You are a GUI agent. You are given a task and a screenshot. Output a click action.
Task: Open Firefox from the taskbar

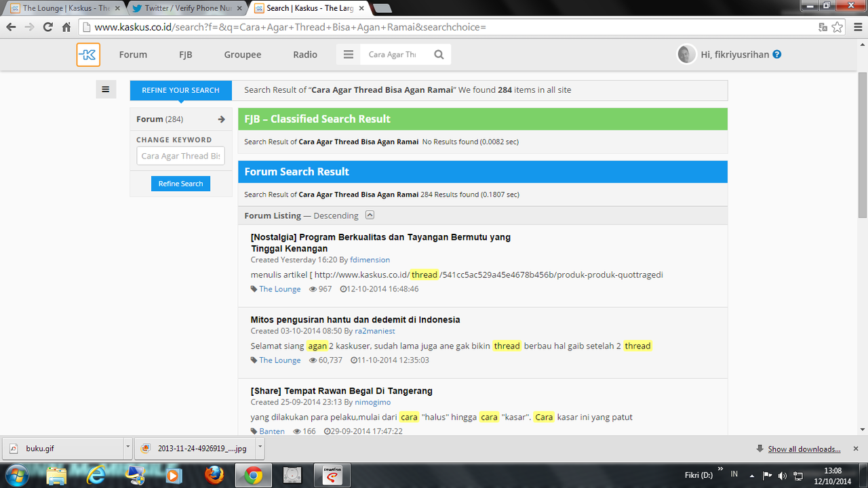[214, 475]
